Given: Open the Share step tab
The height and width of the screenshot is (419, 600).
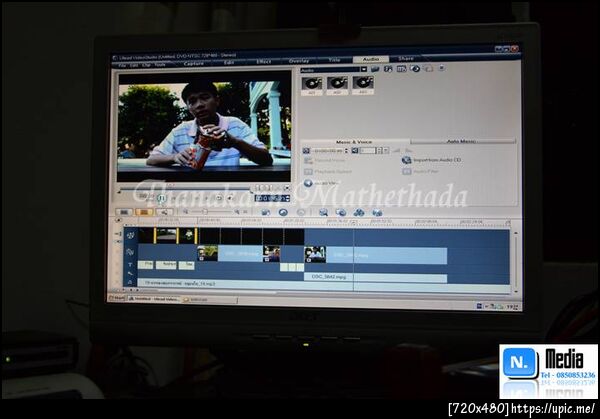Looking at the screenshot, I should tap(406, 59).
